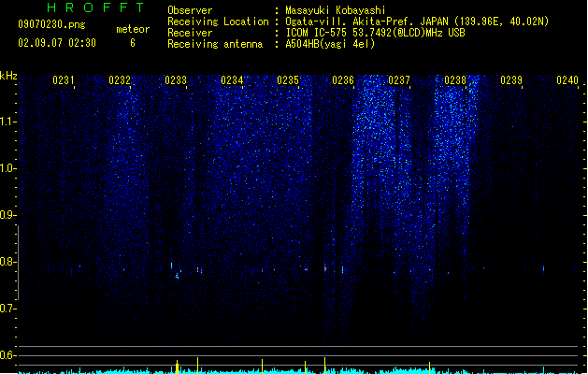Click the ICOM IC-575 receiver text
Image resolution: width=588 pixels, height=374 pixels.
point(375,33)
